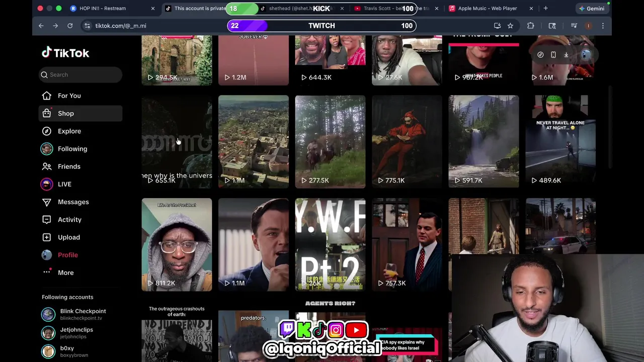Screen dimensions: 644x362
Task: Open Chrome's three-dot menu
Action: click(603, 26)
